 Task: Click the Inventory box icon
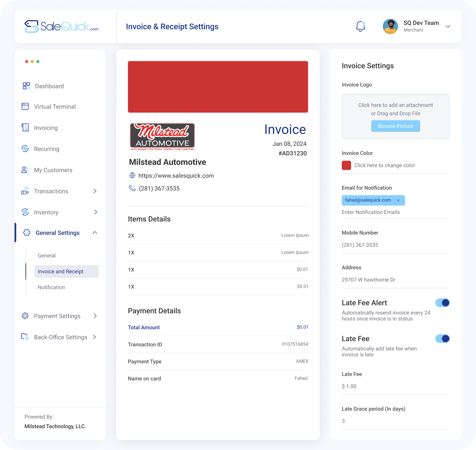pos(25,212)
